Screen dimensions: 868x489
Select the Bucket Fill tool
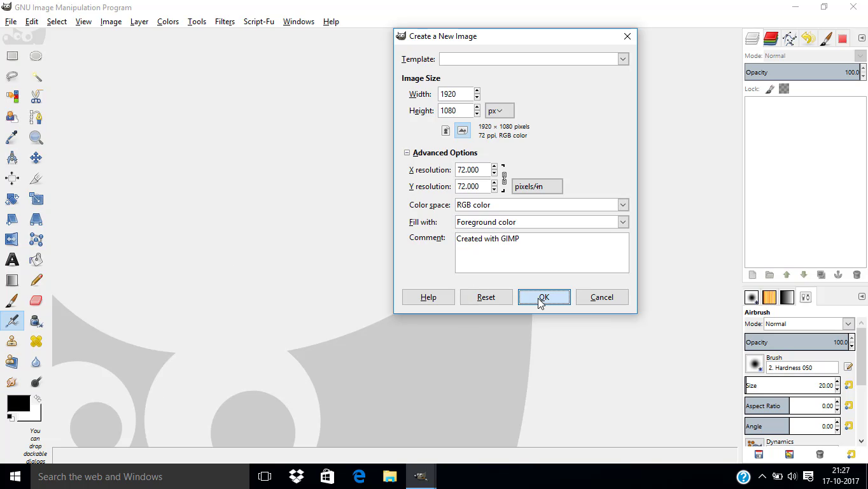(36, 260)
